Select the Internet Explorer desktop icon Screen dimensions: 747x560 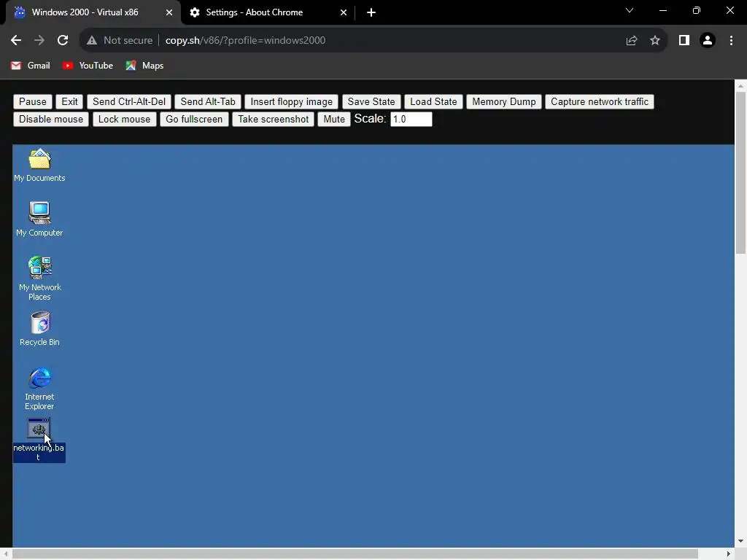click(x=39, y=388)
